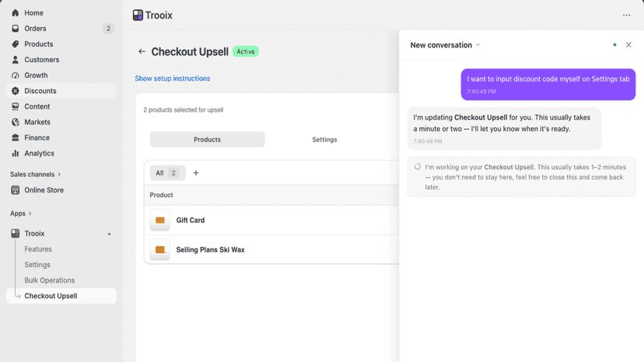
Task: Open Orders in the sidebar
Action: 61,28
